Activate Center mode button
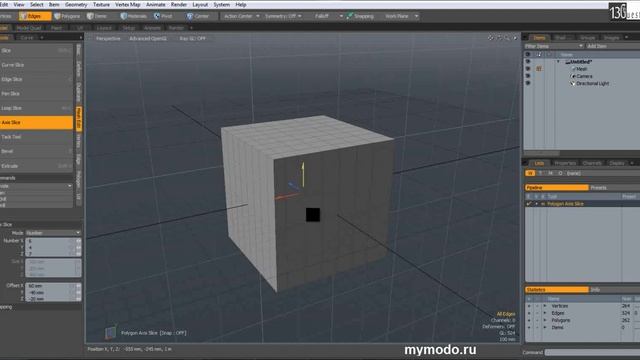This screenshot has height=360, width=640. [198, 16]
